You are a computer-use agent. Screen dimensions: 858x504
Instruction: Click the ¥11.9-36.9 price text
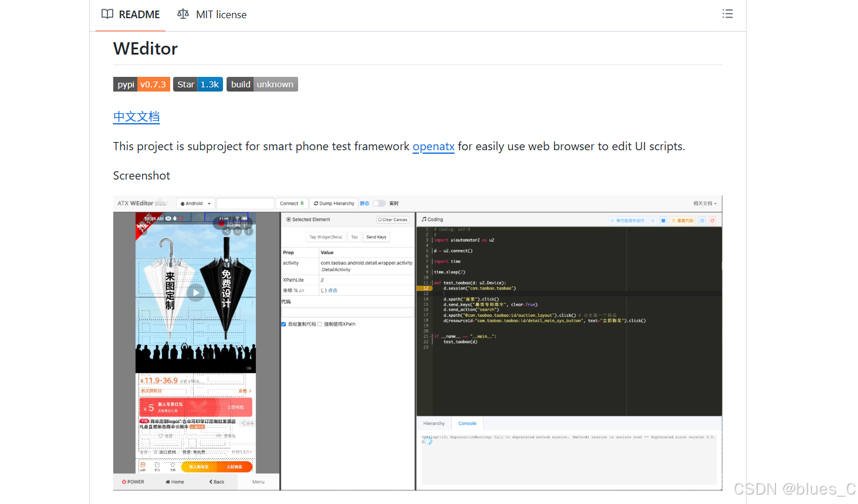159,381
